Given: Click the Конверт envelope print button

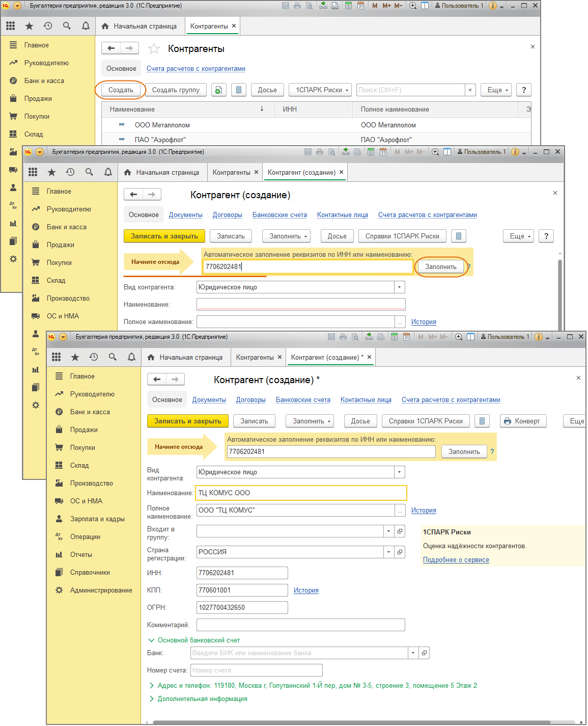Looking at the screenshot, I should coord(523,421).
